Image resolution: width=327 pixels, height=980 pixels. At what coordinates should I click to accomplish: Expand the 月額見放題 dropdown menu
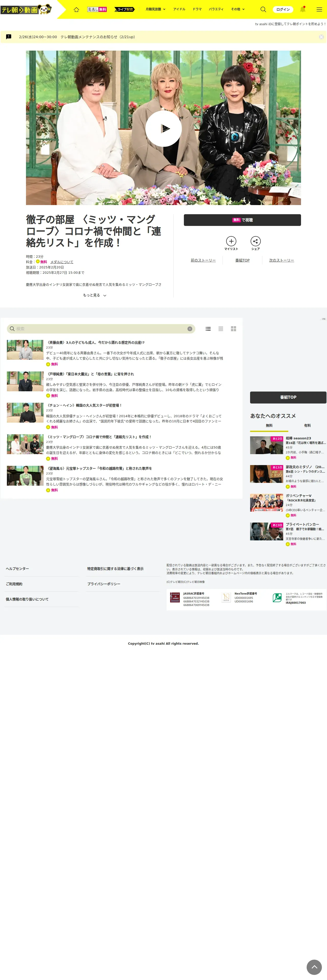click(x=155, y=9)
